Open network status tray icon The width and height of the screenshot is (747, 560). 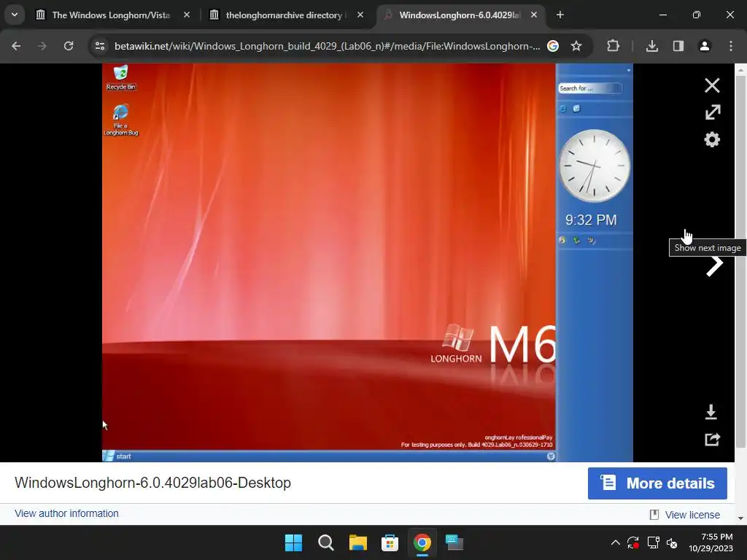tap(653, 542)
